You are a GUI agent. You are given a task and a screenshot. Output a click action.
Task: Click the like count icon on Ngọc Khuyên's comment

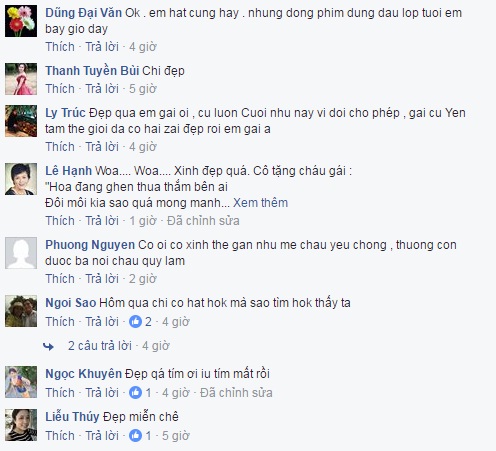135,393
